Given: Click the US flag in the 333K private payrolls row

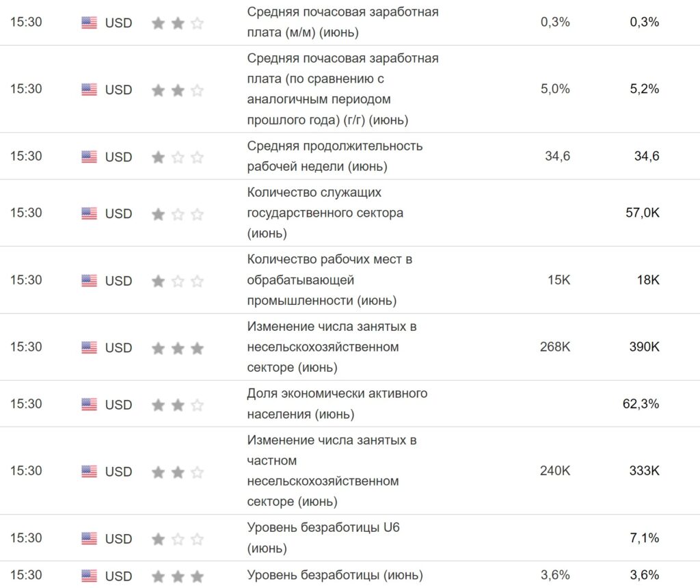Looking at the screenshot, I should pos(89,472).
